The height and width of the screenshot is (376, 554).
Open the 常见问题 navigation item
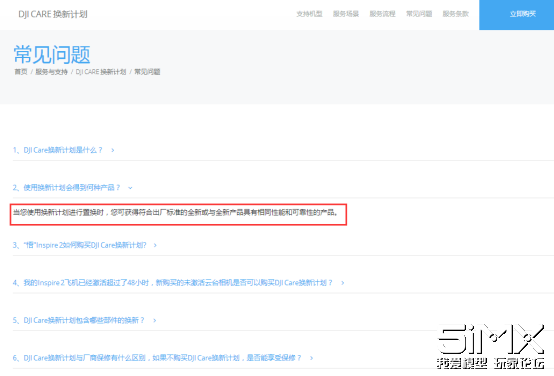[419, 14]
